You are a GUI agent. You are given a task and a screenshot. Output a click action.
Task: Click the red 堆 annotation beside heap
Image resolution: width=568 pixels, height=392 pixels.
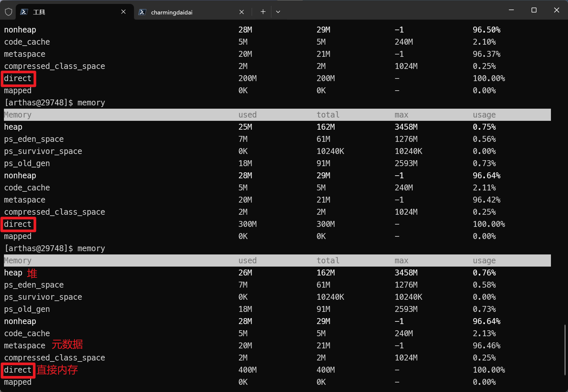pyautogui.click(x=32, y=273)
